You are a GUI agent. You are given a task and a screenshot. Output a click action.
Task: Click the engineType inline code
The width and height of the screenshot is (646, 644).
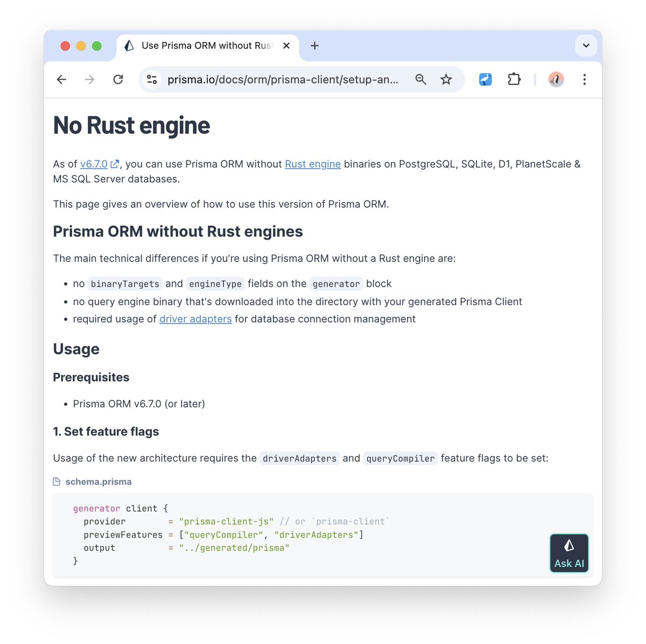tap(215, 284)
